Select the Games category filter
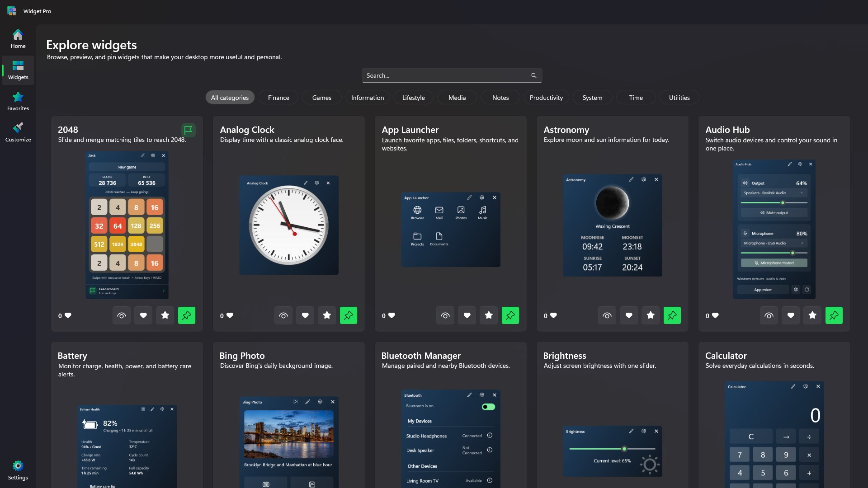Image resolution: width=868 pixels, height=488 pixels. pos(322,98)
